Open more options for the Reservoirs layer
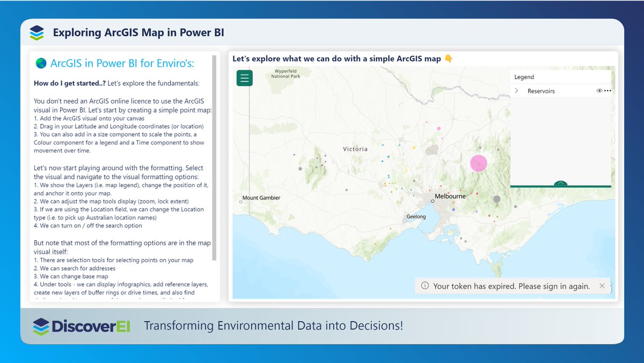 click(608, 91)
